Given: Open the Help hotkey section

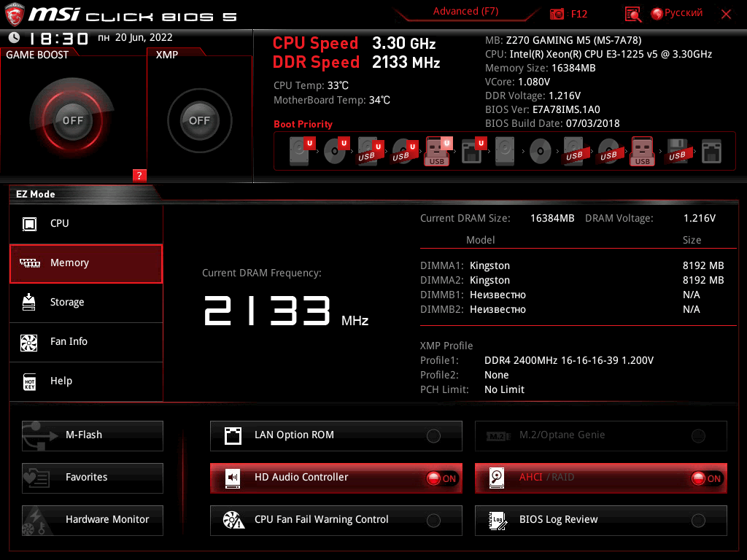Looking at the screenshot, I should [x=86, y=381].
